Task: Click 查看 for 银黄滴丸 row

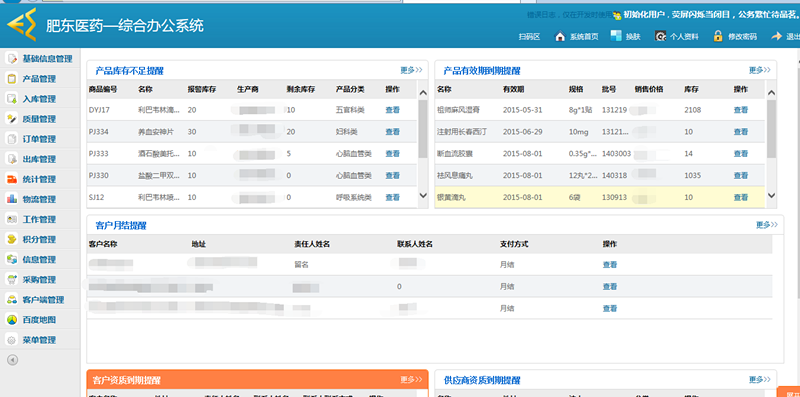Action: pyautogui.click(x=741, y=197)
